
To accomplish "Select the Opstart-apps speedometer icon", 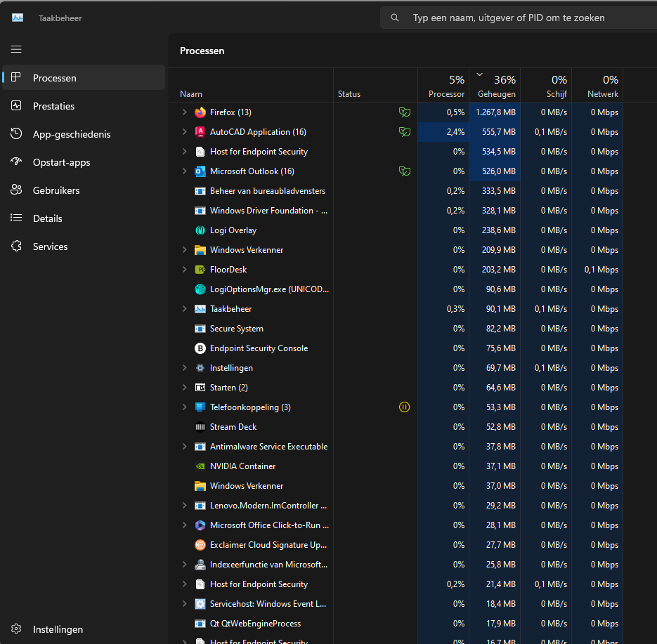I will [x=16, y=162].
